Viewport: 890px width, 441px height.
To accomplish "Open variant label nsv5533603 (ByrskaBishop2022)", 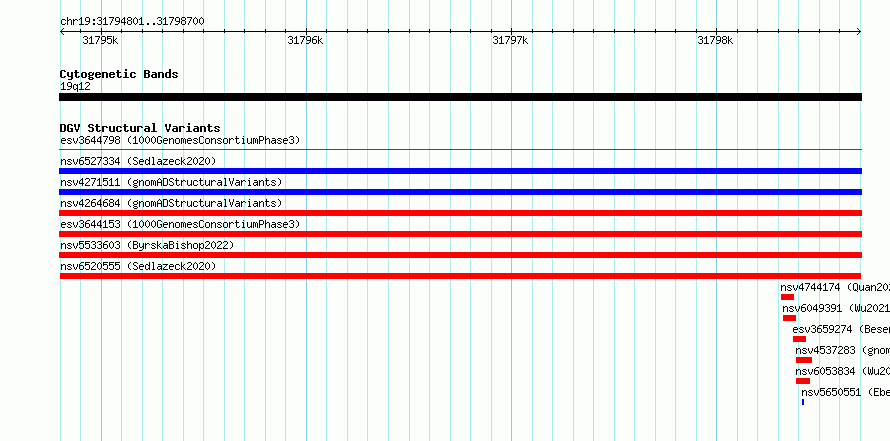I will click(147, 245).
